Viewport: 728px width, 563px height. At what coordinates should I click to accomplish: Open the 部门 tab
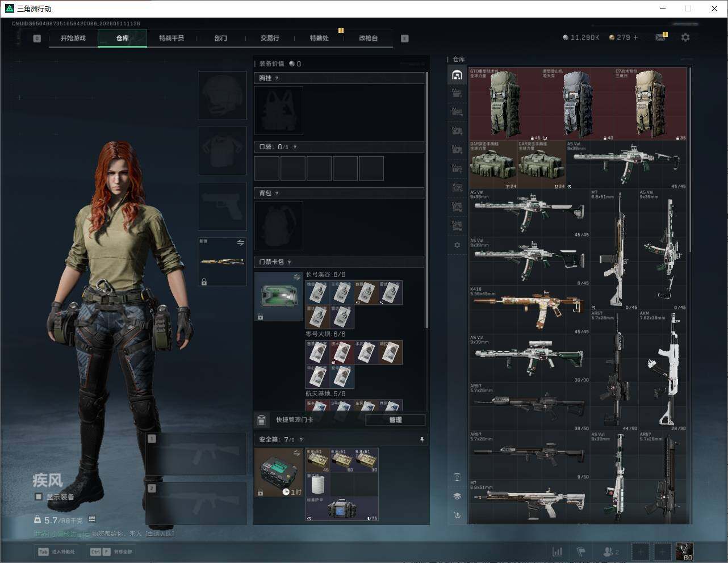click(221, 38)
